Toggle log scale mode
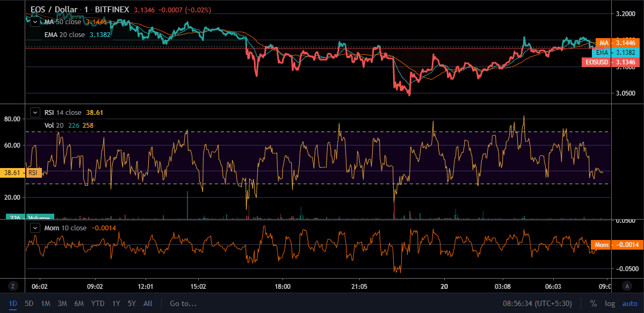This screenshot has height=313, width=644. point(610,304)
